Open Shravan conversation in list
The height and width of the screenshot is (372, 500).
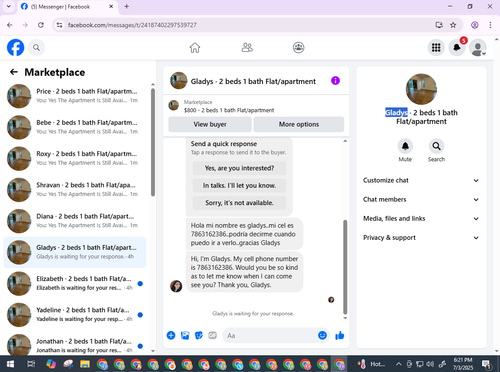pyautogui.click(x=75, y=189)
